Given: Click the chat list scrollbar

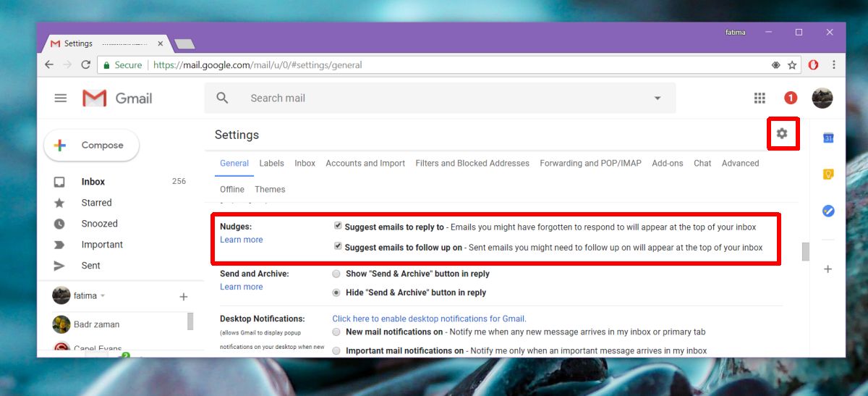Looking at the screenshot, I should [190, 321].
